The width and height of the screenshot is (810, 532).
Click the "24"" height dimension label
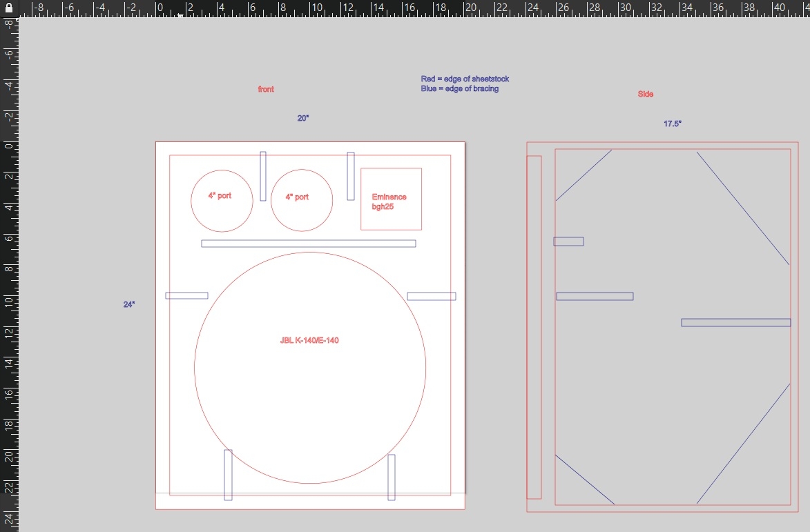coord(129,304)
